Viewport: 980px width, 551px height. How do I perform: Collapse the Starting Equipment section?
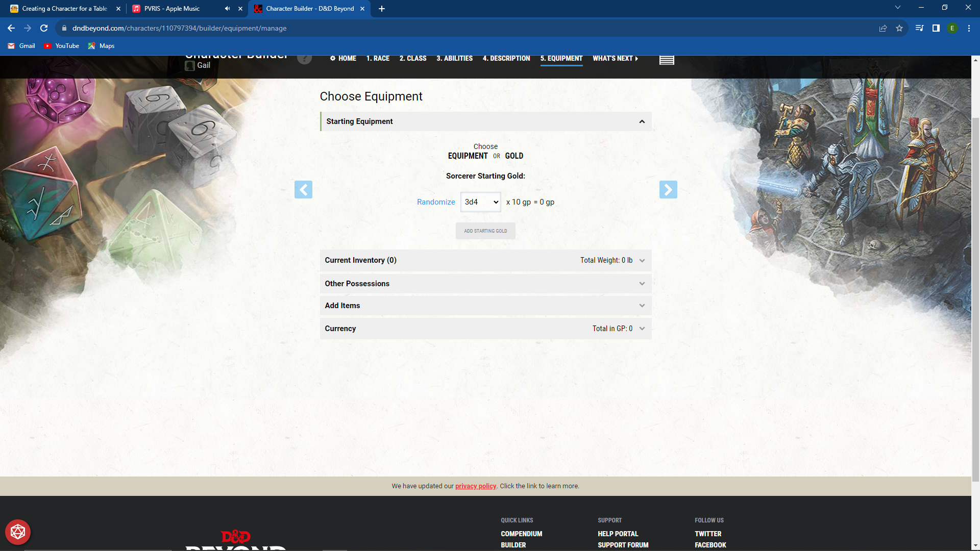pyautogui.click(x=642, y=121)
